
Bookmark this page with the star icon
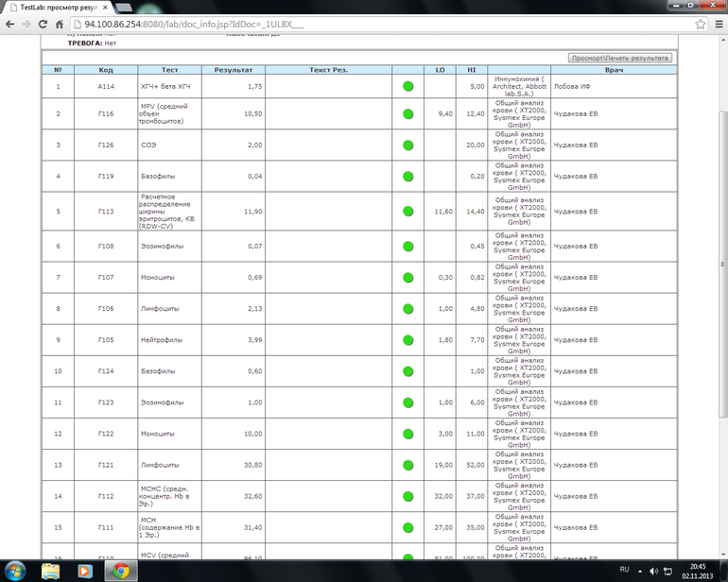tap(696, 23)
